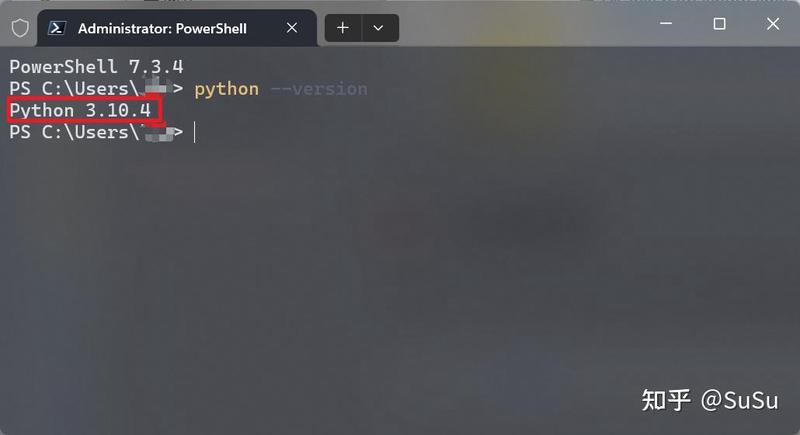Click the --version argument text
The image size is (800, 435).
click(319, 89)
